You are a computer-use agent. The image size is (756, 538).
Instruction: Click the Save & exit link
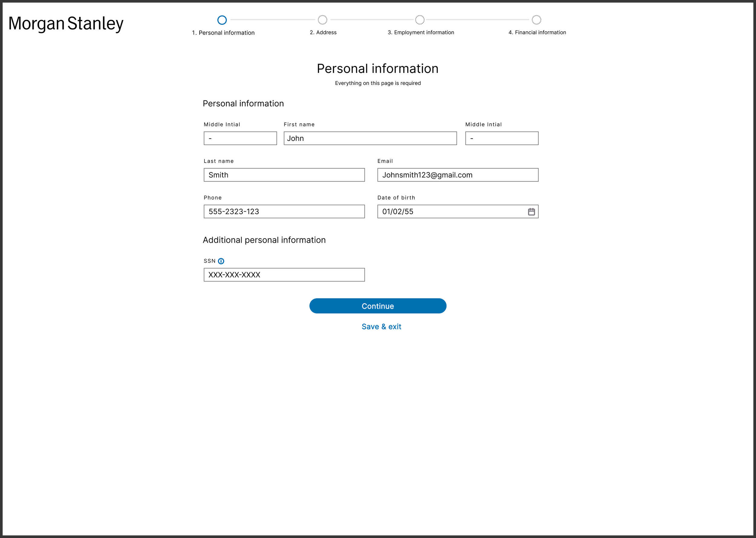coord(381,327)
